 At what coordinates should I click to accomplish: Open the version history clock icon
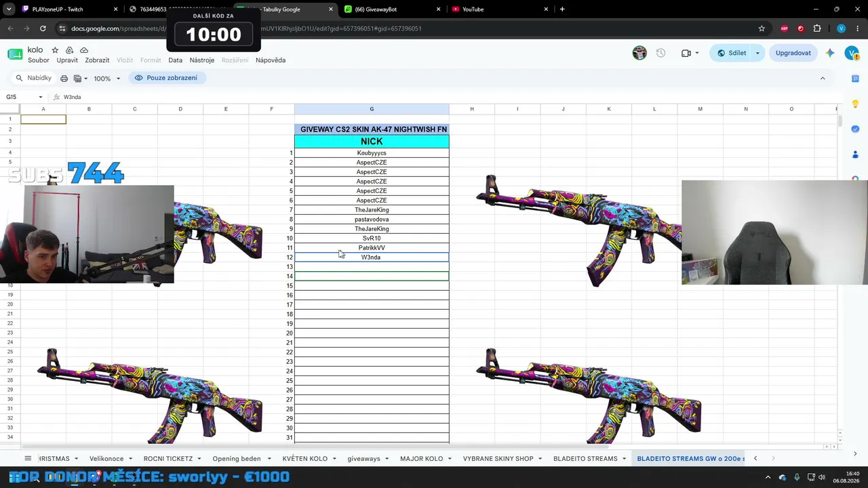pyautogui.click(x=661, y=53)
